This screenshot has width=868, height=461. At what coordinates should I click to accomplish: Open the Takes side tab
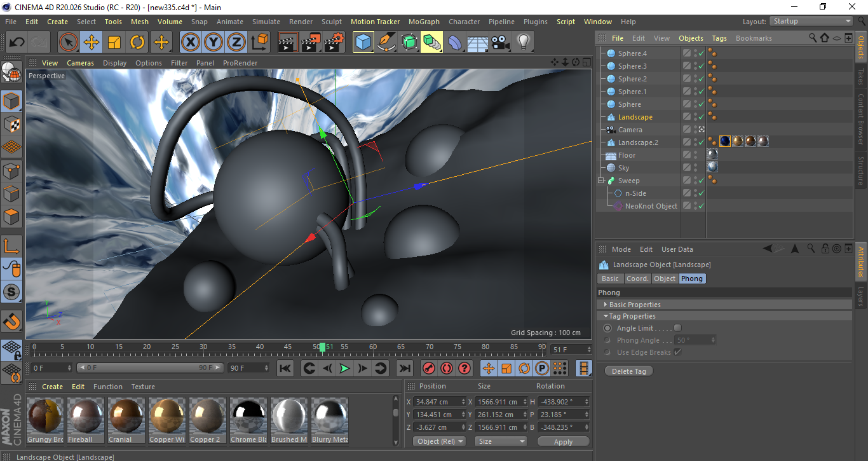[862, 76]
